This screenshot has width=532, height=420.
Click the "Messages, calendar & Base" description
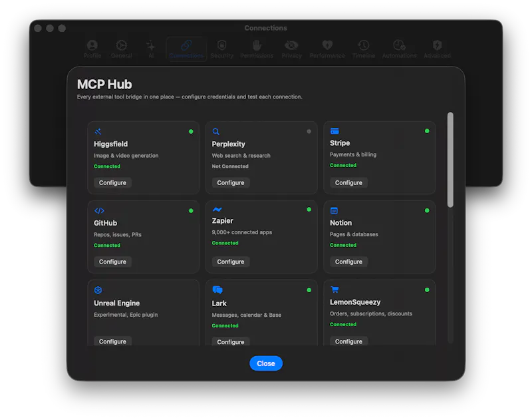pos(246,315)
